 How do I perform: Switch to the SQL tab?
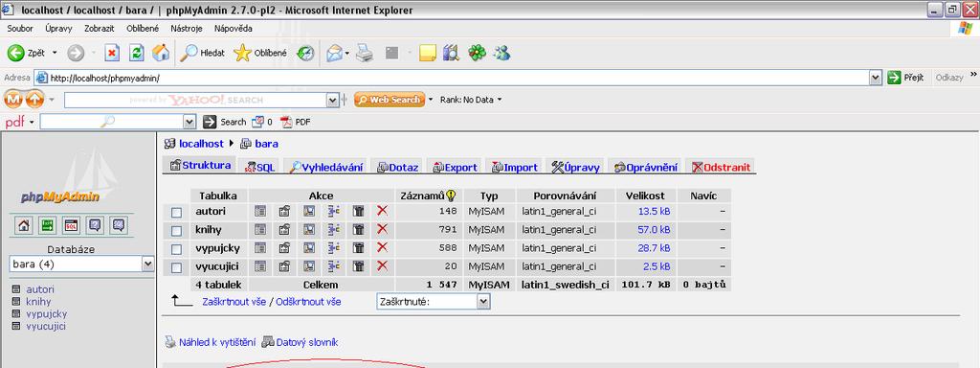pyautogui.click(x=259, y=167)
